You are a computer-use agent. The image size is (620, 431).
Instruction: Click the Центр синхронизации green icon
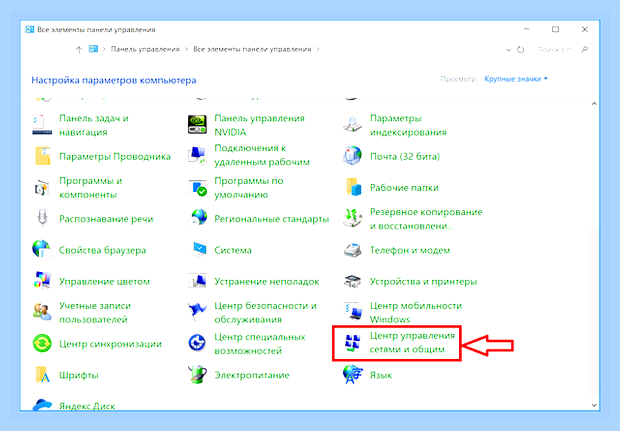click(42, 343)
